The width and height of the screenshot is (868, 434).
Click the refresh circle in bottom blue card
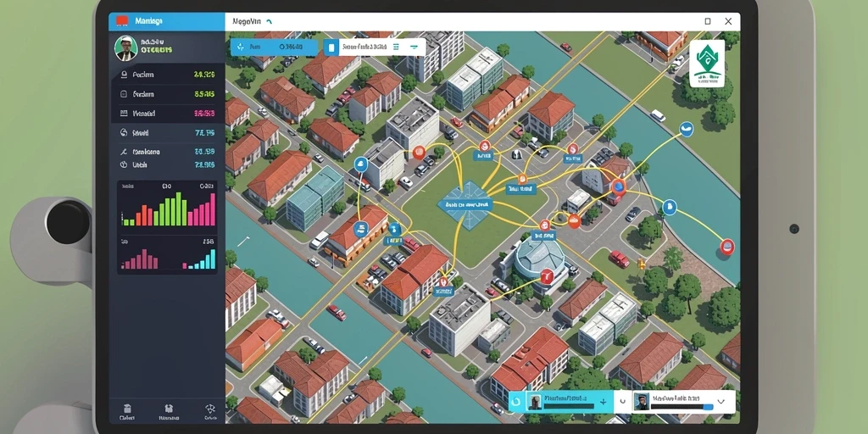[516, 401]
